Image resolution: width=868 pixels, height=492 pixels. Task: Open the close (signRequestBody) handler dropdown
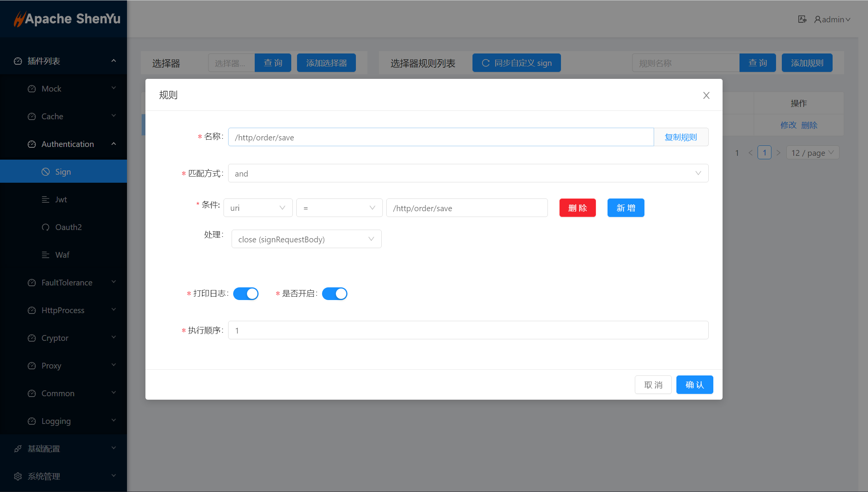click(x=306, y=239)
